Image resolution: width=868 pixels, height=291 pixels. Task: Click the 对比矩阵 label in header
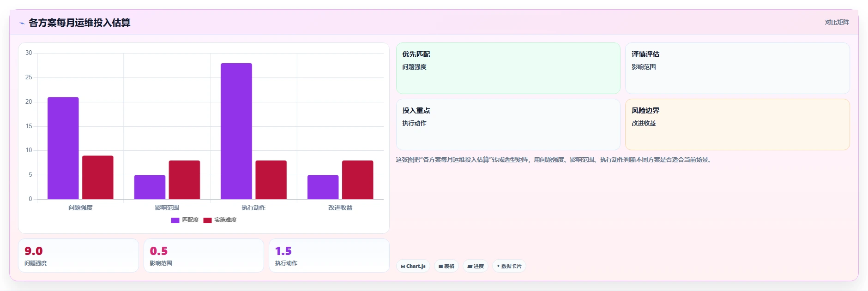coord(837,22)
